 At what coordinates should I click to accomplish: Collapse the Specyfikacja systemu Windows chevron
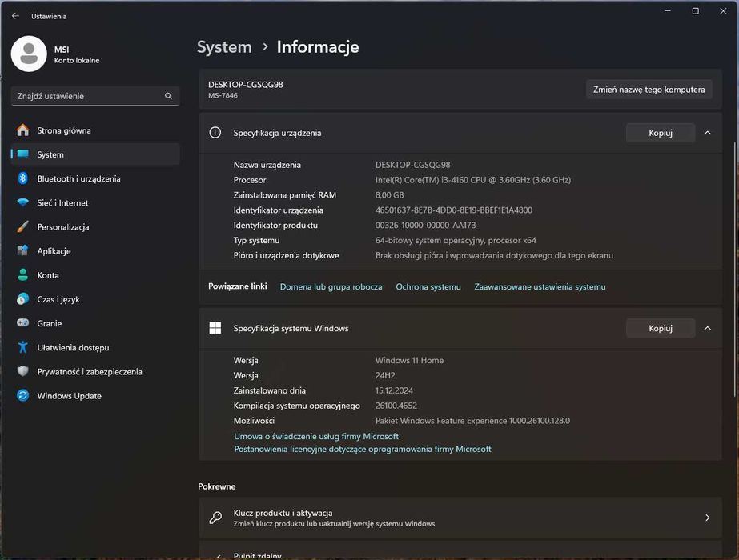click(x=708, y=328)
